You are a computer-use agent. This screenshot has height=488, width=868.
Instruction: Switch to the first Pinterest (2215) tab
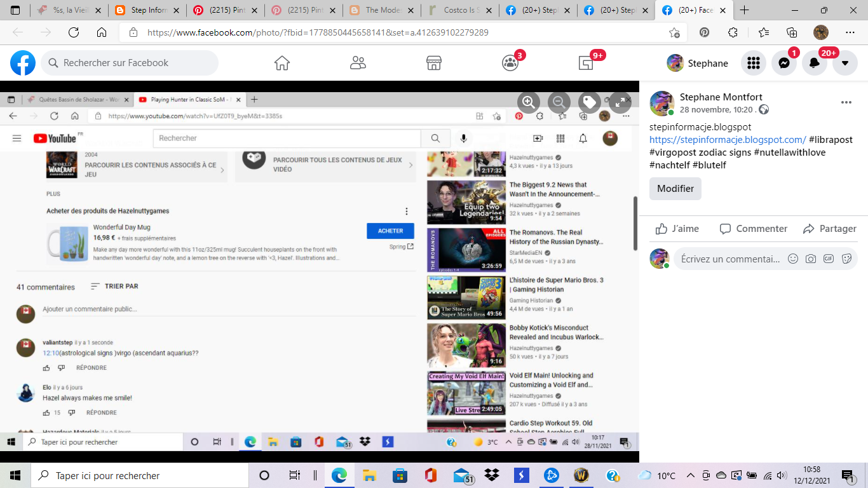(x=226, y=10)
